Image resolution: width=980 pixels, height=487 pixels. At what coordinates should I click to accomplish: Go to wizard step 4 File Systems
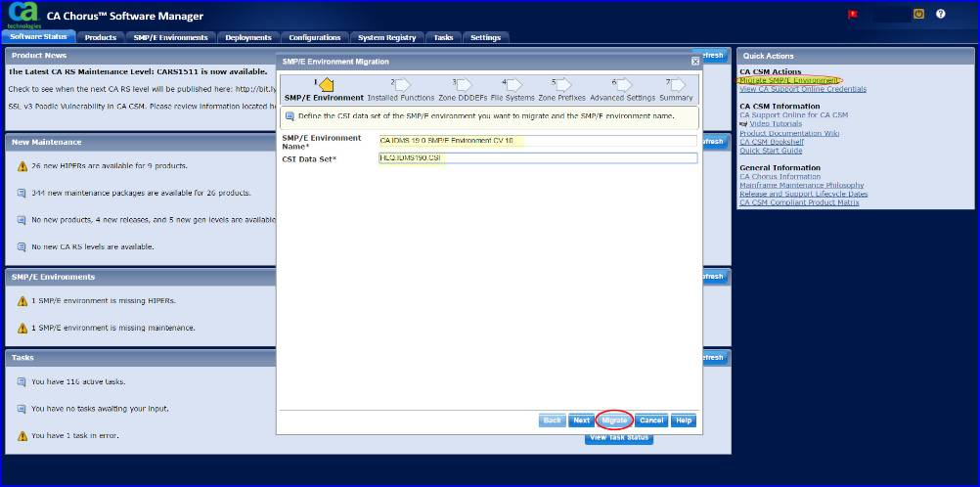click(x=512, y=85)
